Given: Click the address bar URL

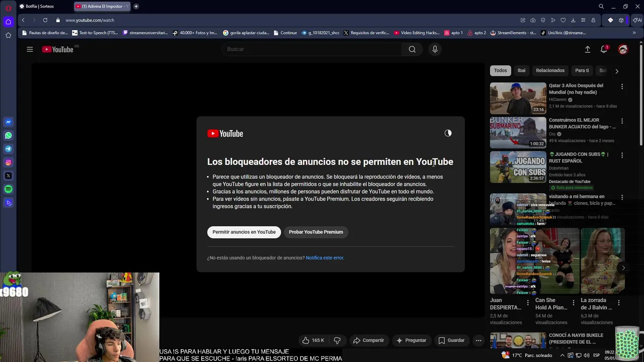Looking at the screenshot, I should point(90,20).
